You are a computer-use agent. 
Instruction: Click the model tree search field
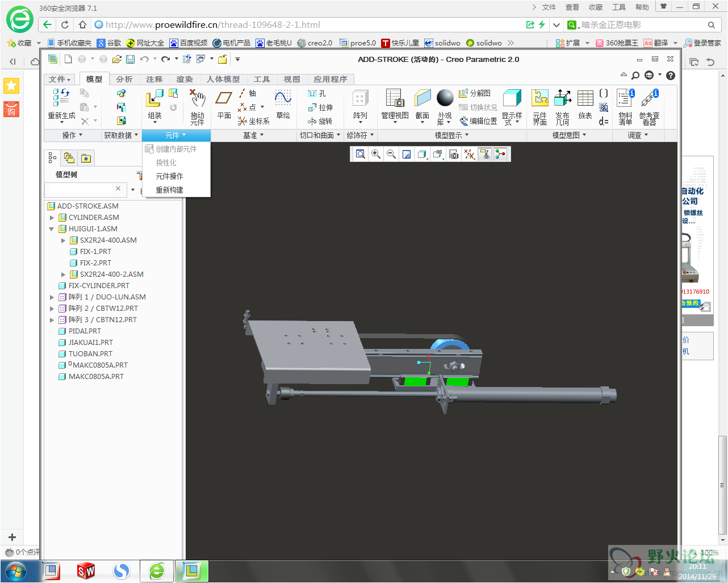(x=80, y=189)
